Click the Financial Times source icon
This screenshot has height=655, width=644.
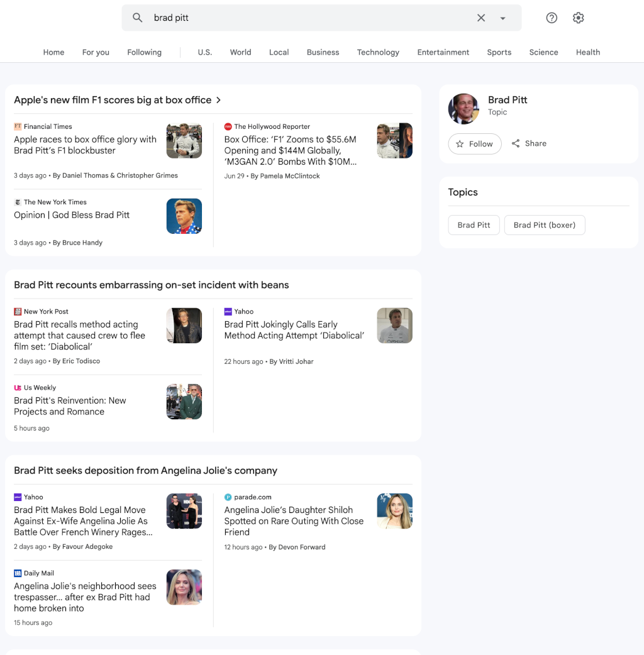tap(19, 126)
